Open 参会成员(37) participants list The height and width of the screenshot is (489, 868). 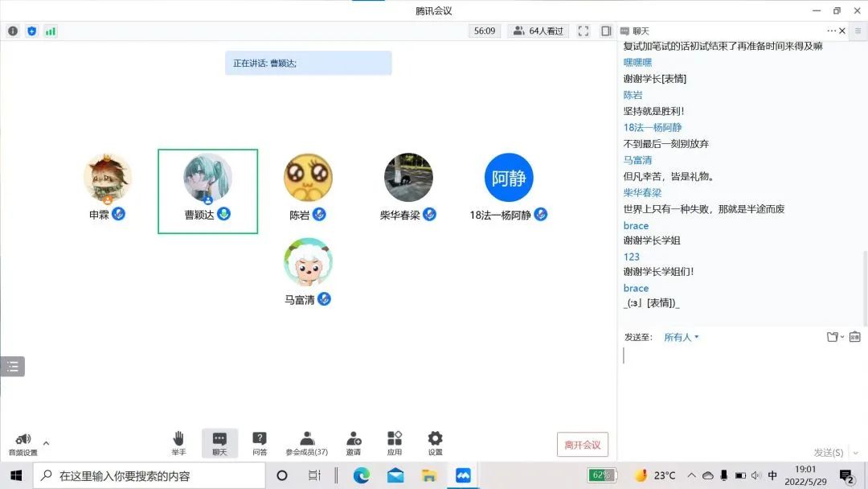tap(307, 442)
